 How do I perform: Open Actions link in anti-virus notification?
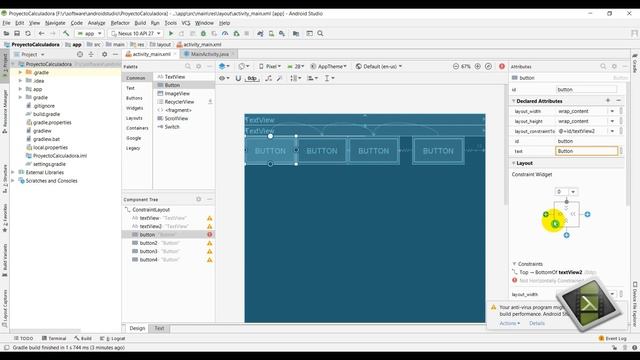pyautogui.click(x=509, y=323)
